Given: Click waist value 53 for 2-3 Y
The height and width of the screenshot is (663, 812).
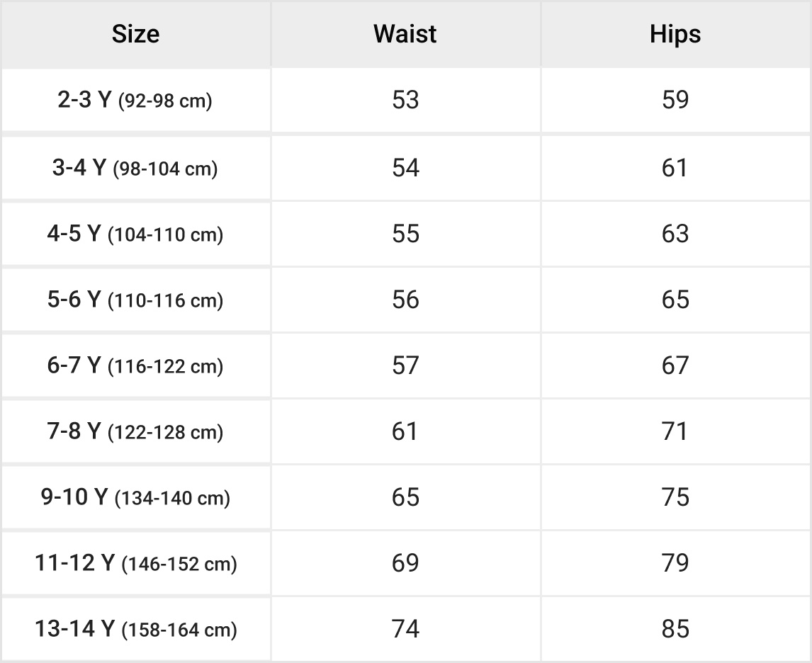Looking at the screenshot, I should 405,100.
